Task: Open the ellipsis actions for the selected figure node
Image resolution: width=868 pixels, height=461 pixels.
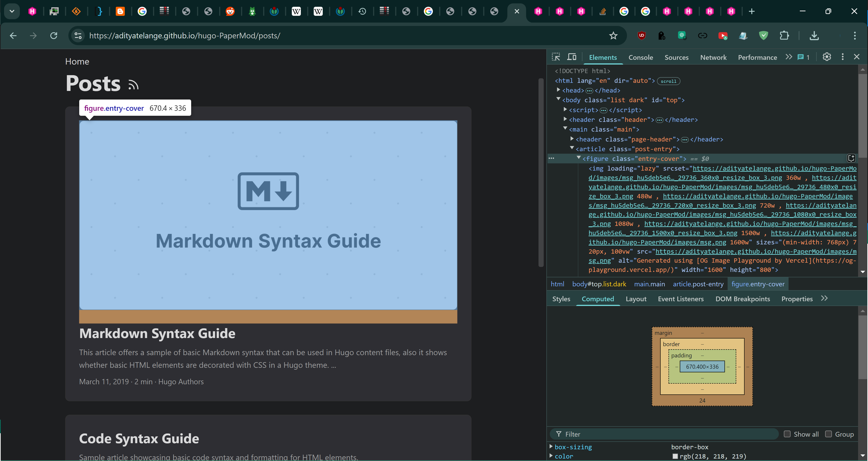Action: (x=551, y=158)
